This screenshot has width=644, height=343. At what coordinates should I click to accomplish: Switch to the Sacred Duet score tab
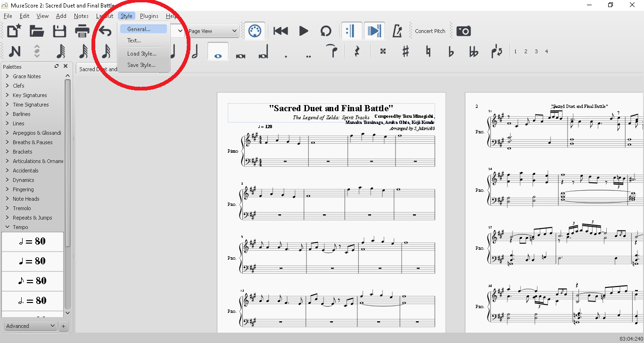98,69
